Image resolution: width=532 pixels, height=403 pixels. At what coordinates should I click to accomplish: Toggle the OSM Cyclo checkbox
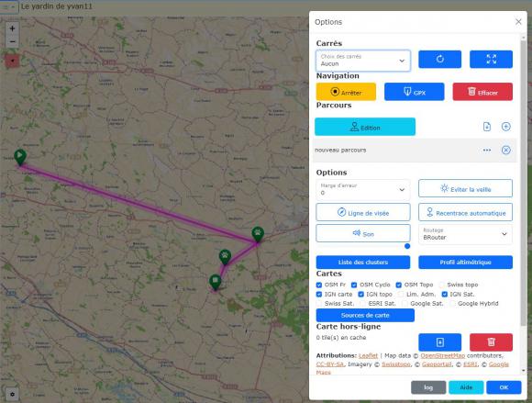pyautogui.click(x=354, y=285)
